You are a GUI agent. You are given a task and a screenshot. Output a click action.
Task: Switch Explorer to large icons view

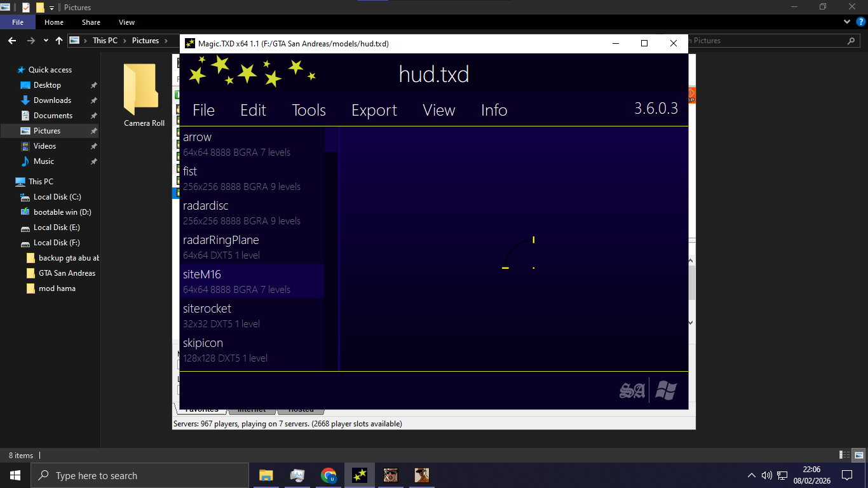[x=859, y=455]
